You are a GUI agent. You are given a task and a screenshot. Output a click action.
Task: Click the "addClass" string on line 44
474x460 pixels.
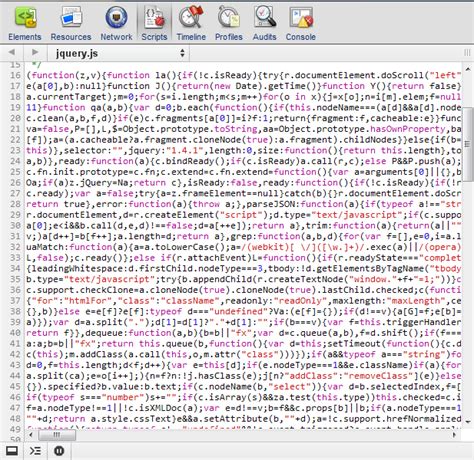(311, 376)
